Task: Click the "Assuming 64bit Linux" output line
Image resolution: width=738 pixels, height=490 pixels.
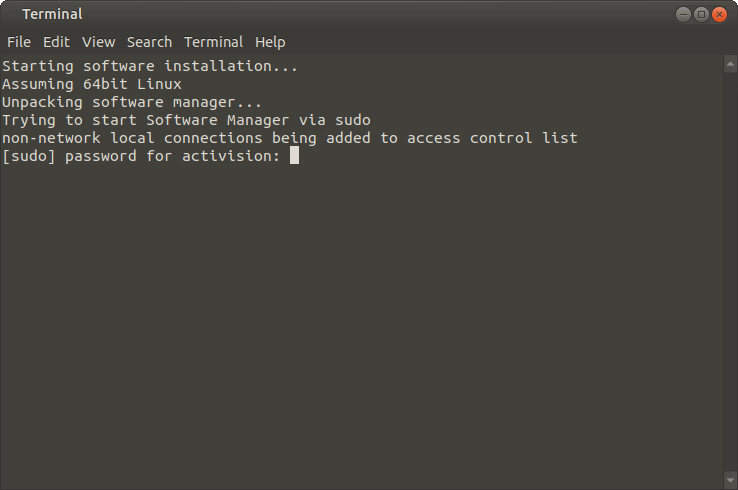Action: click(92, 84)
